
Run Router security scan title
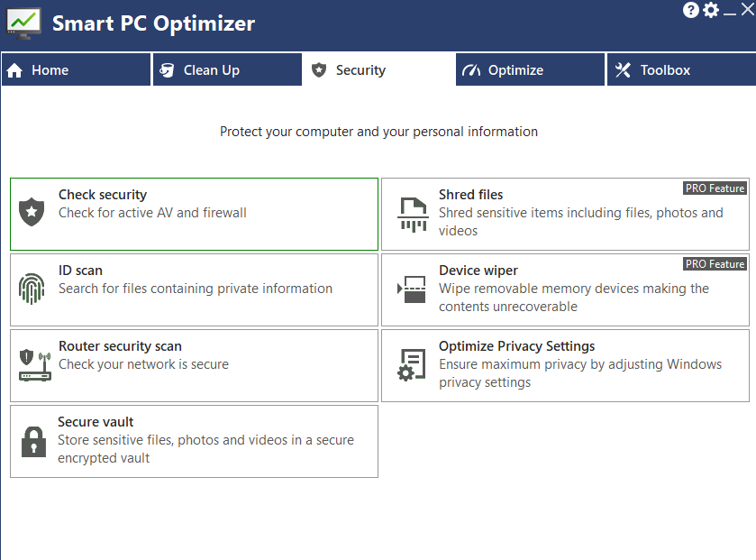pos(120,346)
